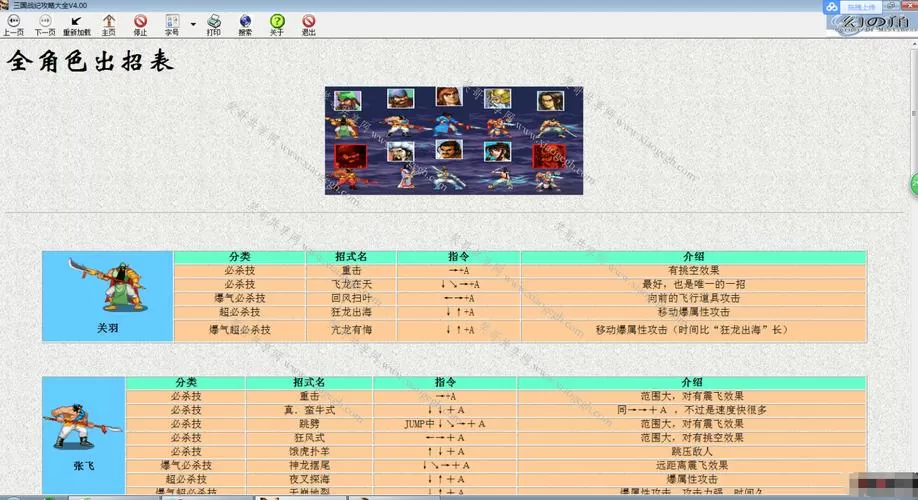
Task: Select the 跳劈 move name
Action: 309,424
